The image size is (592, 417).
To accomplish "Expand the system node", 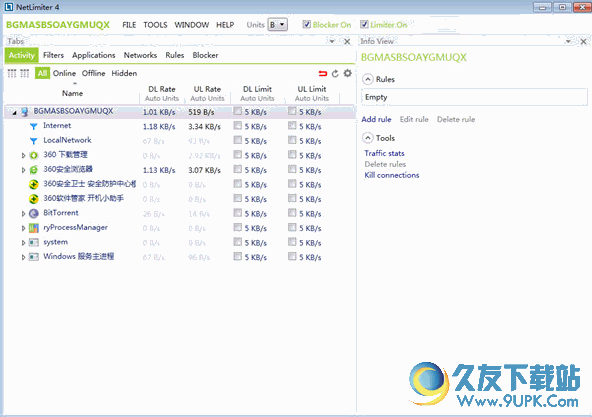I will (x=23, y=243).
